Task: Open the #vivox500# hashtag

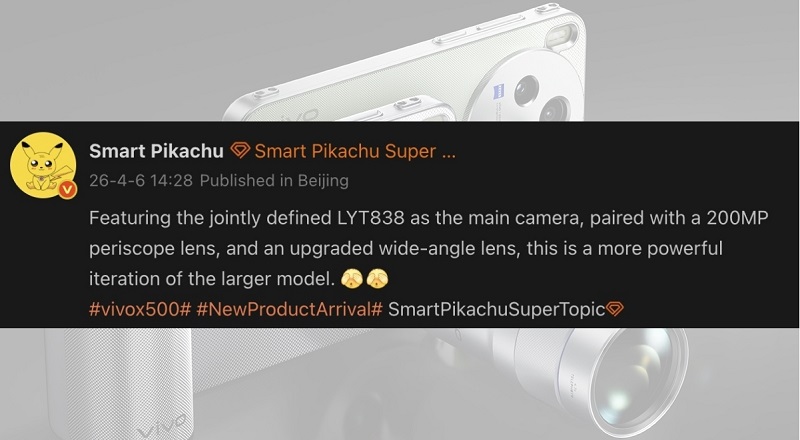Action: (140, 309)
